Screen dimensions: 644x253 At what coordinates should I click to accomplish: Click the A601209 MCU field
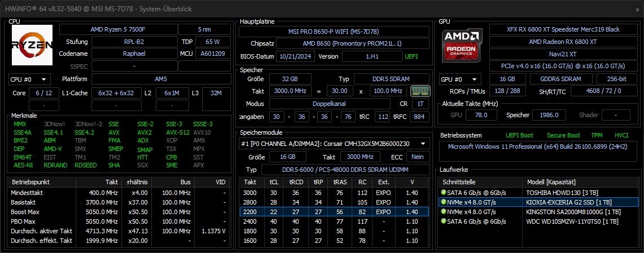(213, 54)
